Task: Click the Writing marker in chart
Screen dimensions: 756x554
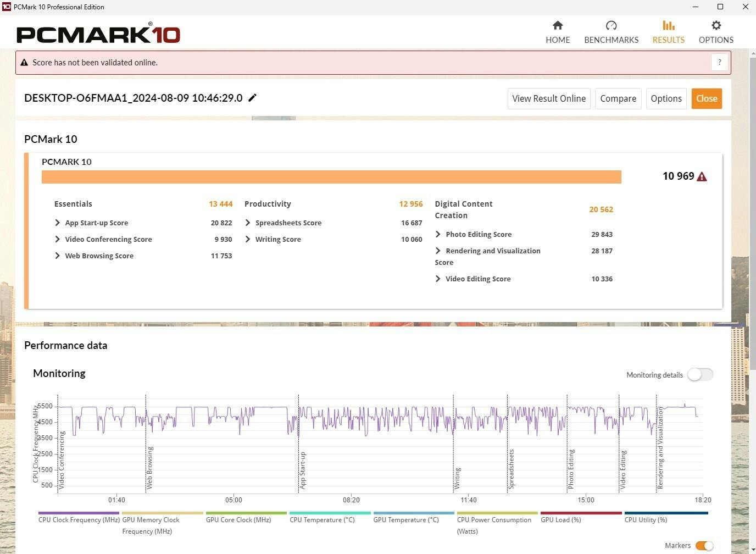Action: pos(457,478)
